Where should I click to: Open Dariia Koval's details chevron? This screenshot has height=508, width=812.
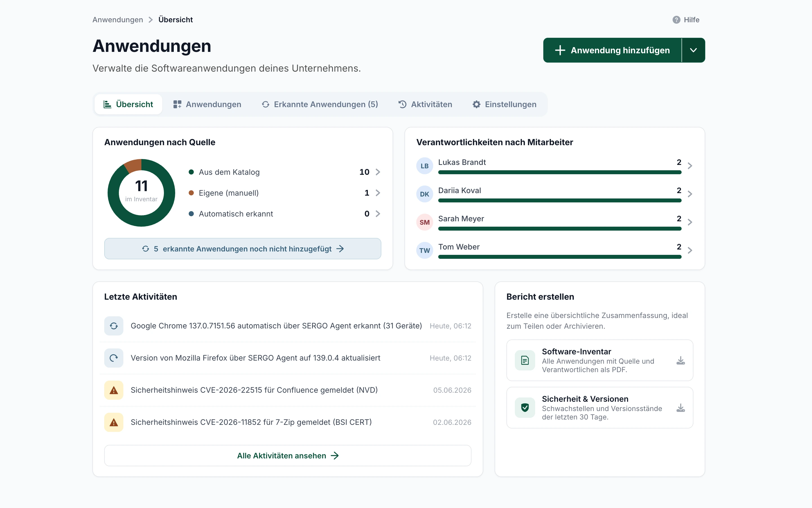pos(689,194)
